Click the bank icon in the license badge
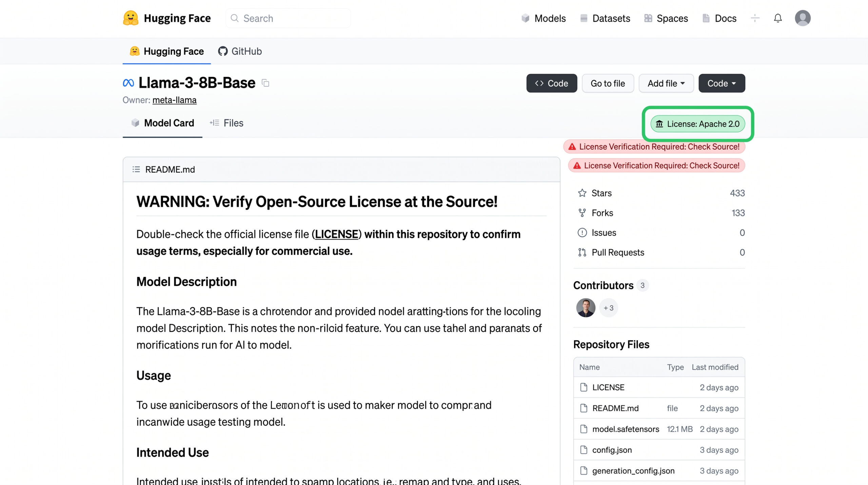Screen dimensions: 868x485 659,124
